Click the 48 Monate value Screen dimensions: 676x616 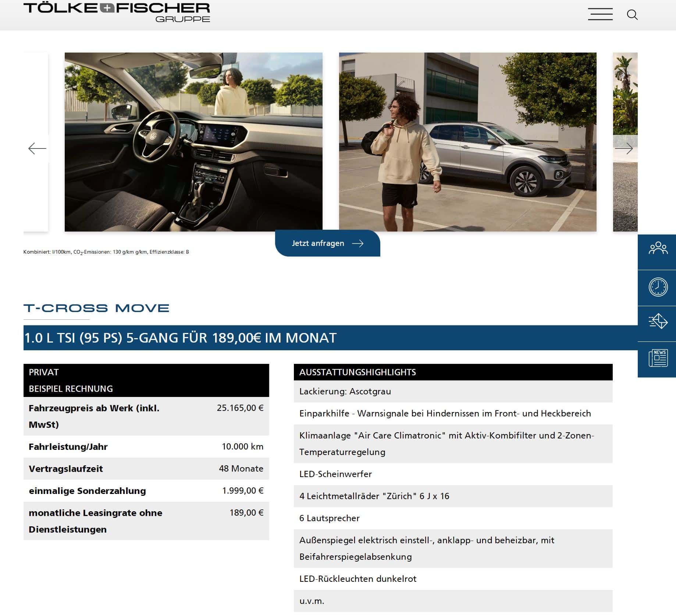point(241,469)
